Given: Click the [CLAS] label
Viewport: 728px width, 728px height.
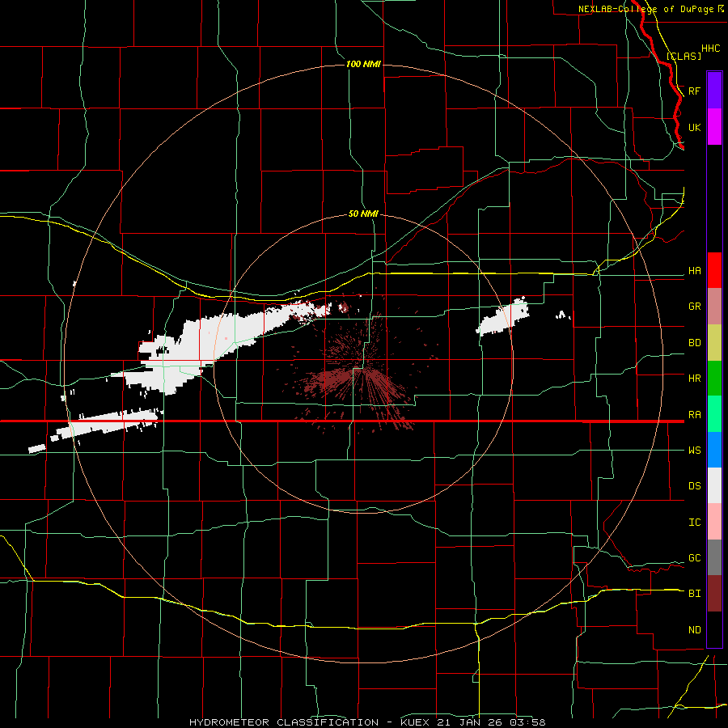Looking at the screenshot, I should tap(684, 56).
